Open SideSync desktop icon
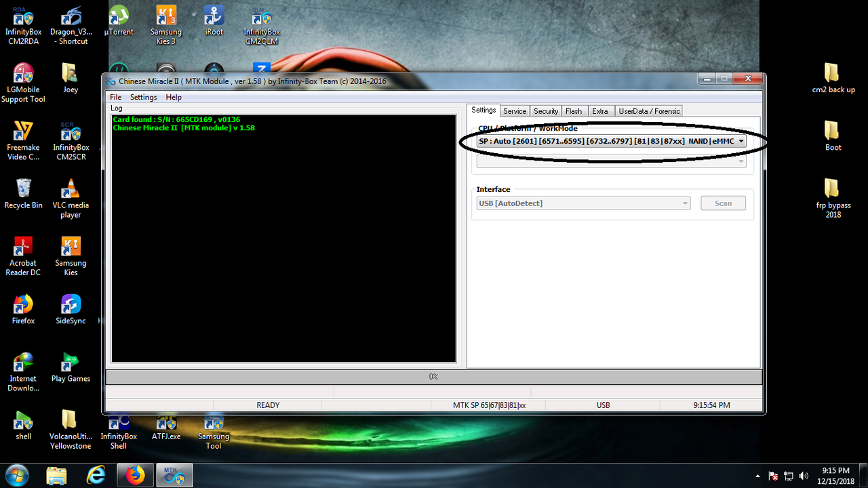The image size is (868, 488). (x=71, y=309)
